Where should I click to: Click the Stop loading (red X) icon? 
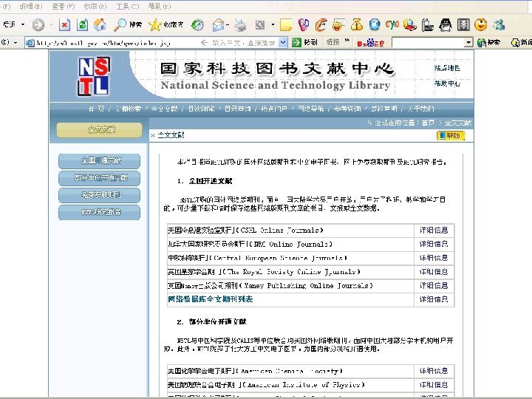point(64,25)
